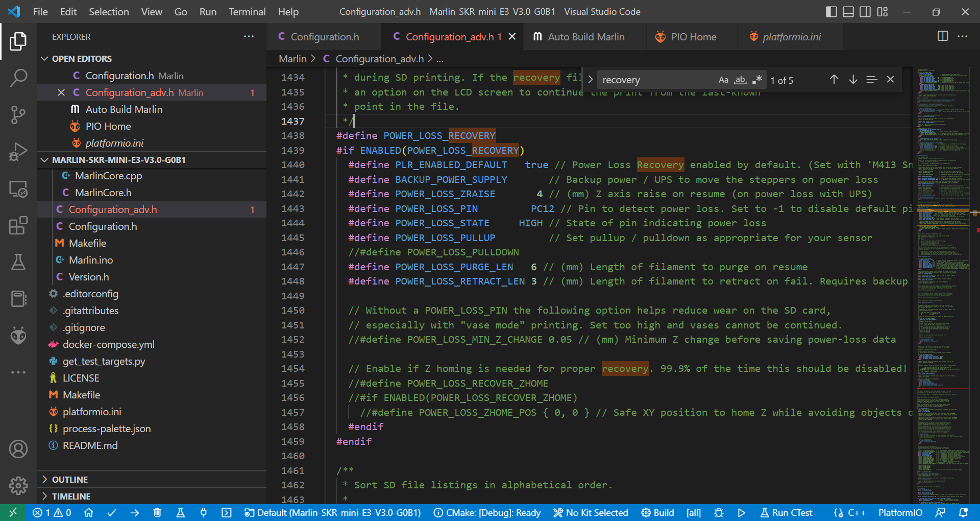This screenshot has height=521, width=980.
Task: Click No Kit Selected in status bar
Action: tap(591, 513)
